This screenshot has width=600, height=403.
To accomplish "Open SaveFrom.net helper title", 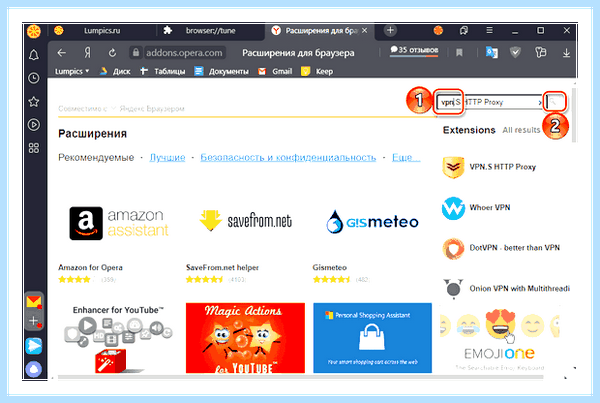I will tap(222, 268).
